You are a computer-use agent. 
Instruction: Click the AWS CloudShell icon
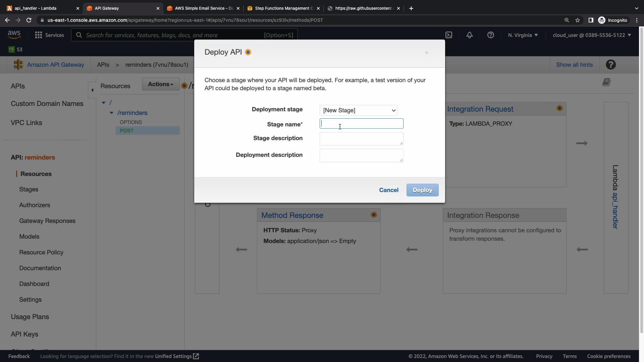[448, 35]
